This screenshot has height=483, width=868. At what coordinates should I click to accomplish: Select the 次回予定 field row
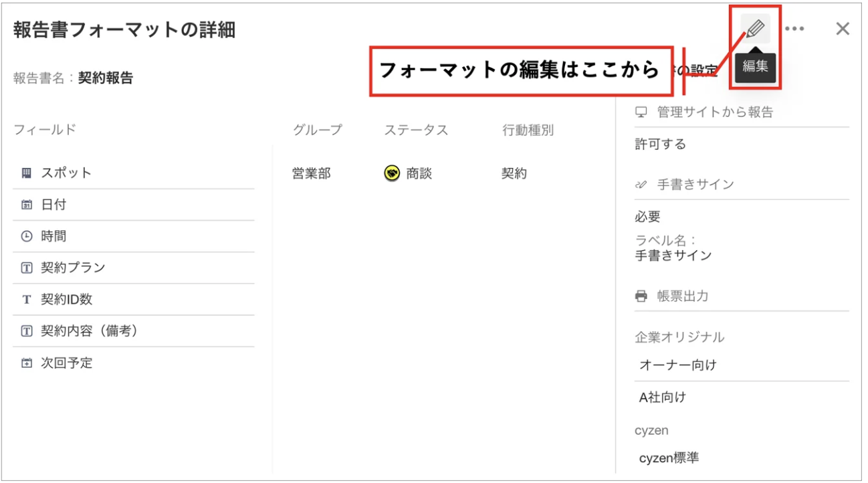point(134,363)
